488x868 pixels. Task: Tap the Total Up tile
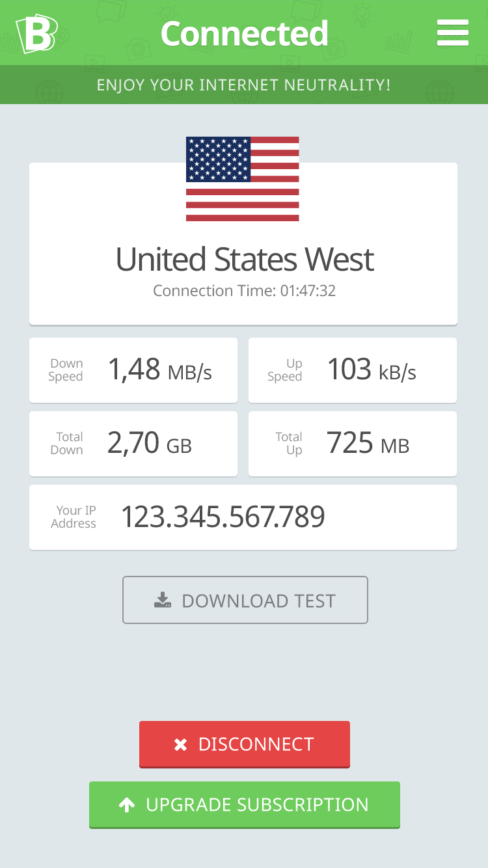pyautogui.click(x=353, y=444)
